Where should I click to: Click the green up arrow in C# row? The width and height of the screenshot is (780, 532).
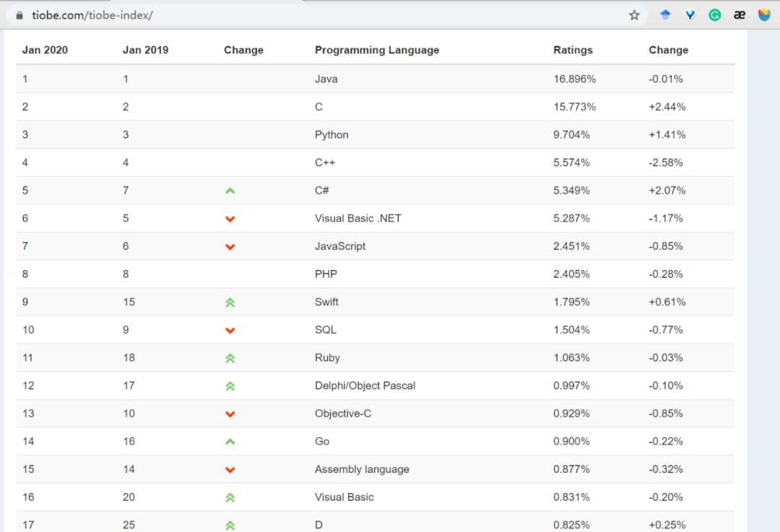click(230, 191)
